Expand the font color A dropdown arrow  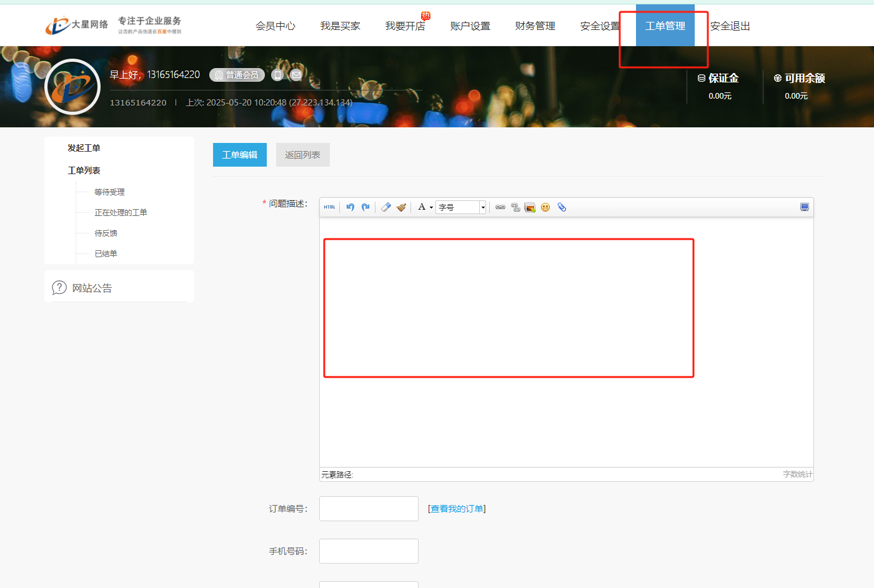tap(431, 207)
